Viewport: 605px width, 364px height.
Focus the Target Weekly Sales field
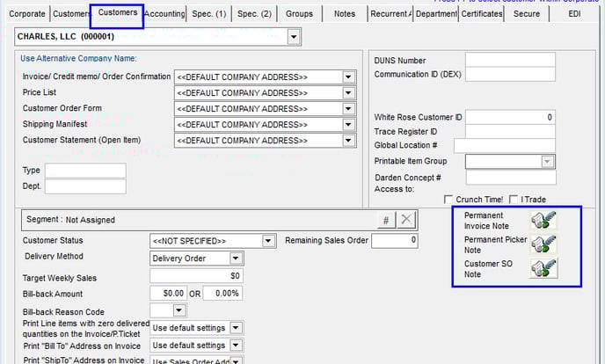click(195, 276)
